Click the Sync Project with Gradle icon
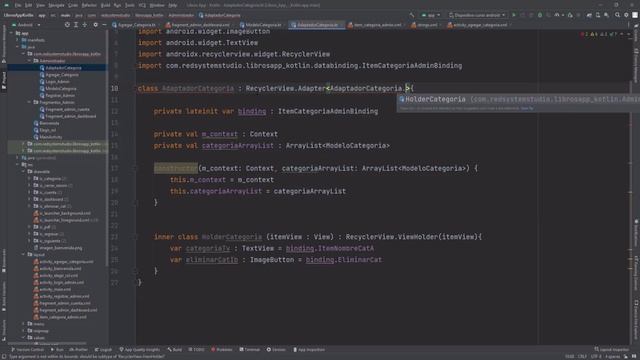This screenshot has width=640, height=360. pos(589,15)
